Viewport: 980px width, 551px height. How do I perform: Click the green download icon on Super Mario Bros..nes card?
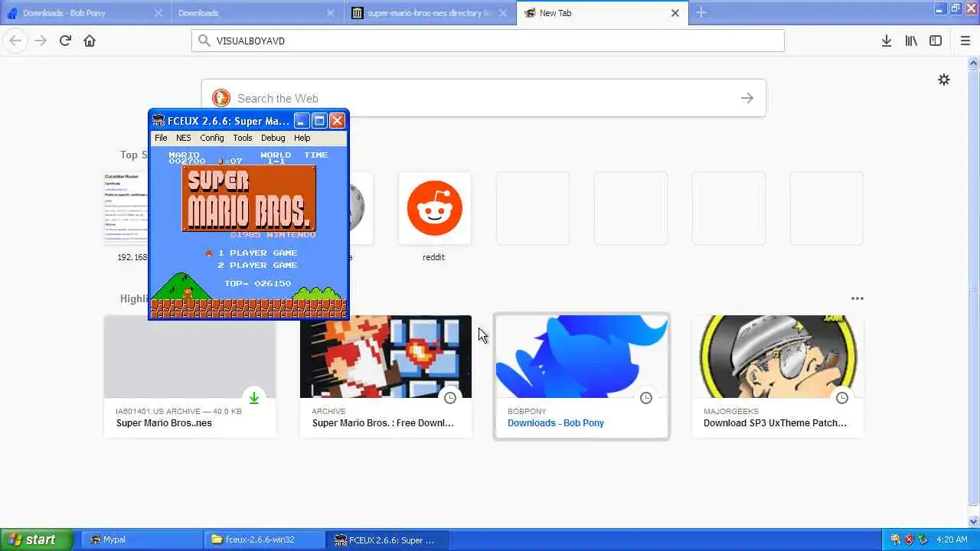[253, 398]
